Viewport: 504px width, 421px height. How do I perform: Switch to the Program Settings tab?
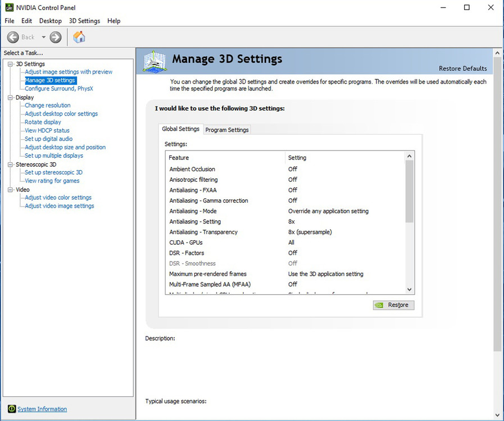227,130
